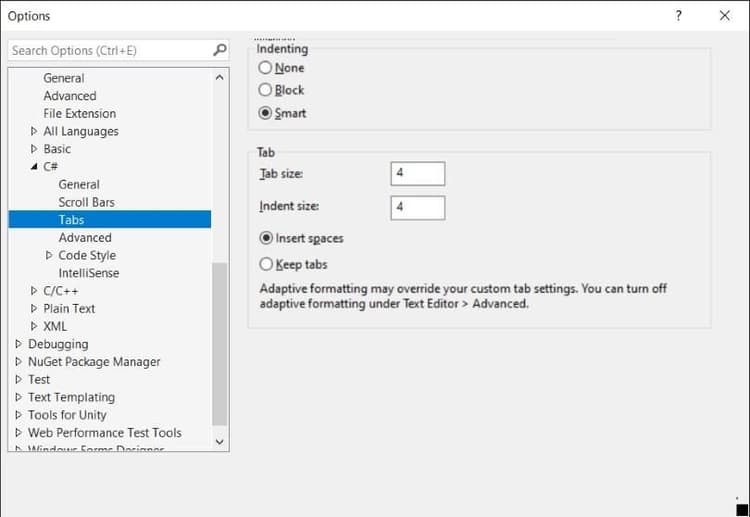Expand the Code Style node
750x517 pixels.
click(x=49, y=255)
